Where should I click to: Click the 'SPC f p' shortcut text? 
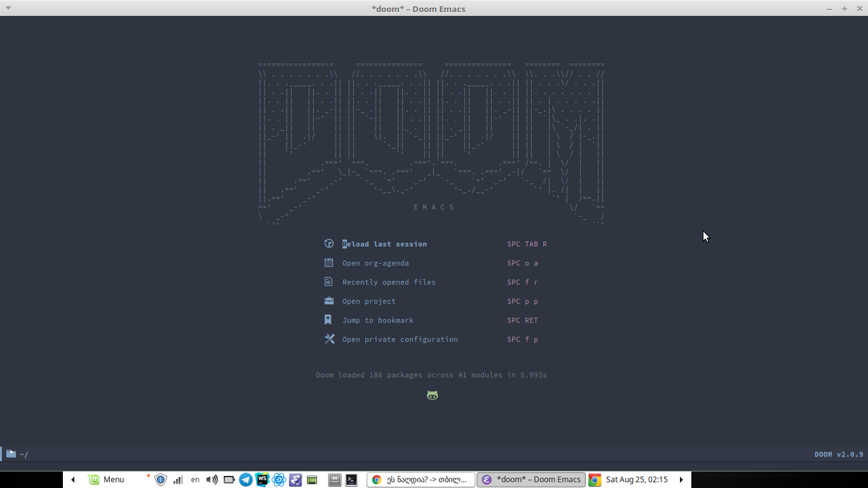(522, 339)
